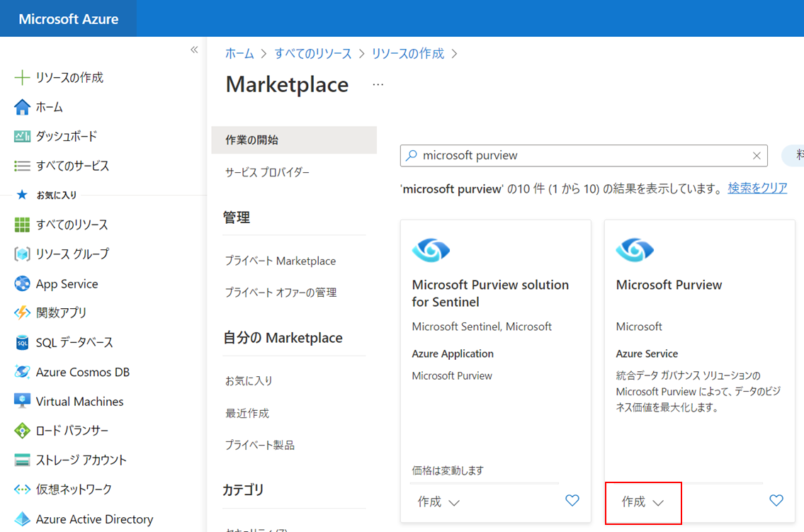The height and width of the screenshot is (532, 804).
Task: Clear the search box with X
Action: point(757,156)
